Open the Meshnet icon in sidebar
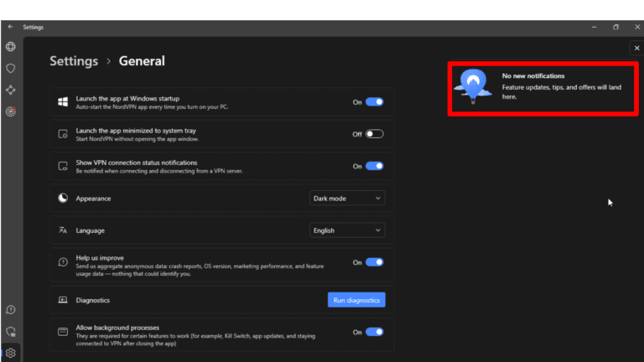Image resolution: width=644 pixels, height=362 pixels. (11, 90)
